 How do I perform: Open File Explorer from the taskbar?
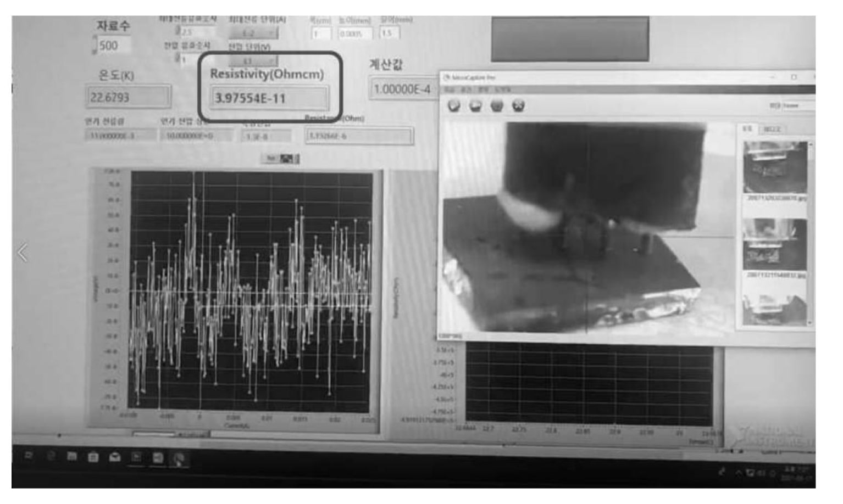(x=72, y=456)
